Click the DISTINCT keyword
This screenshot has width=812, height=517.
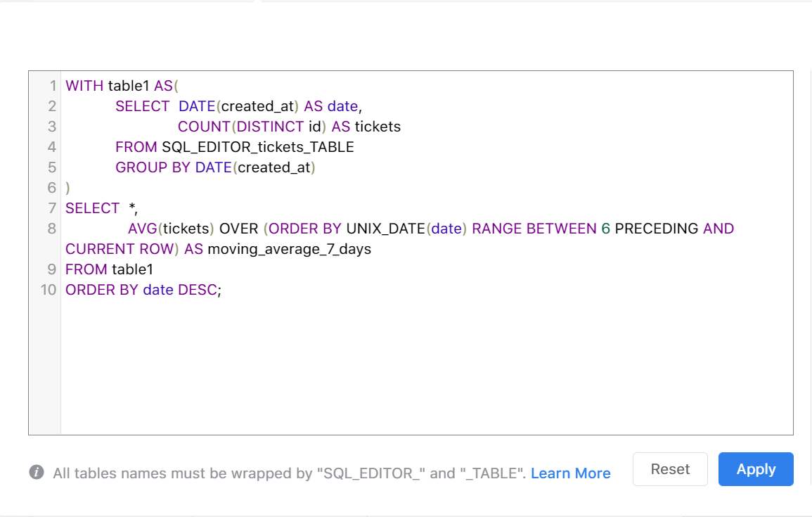pos(270,127)
